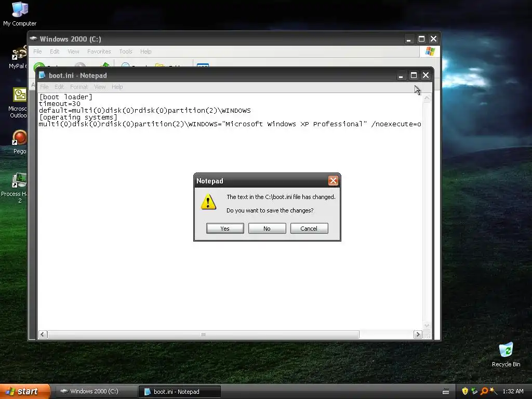Click the drive icon in Windows 2000 (C:) title bar
The width and height of the screenshot is (532, 399).
(x=33, y=38)
